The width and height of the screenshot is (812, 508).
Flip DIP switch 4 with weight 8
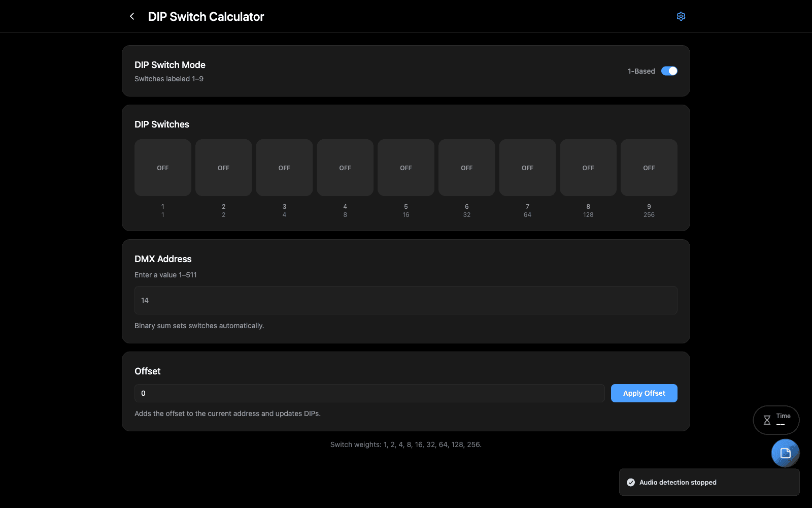pyautogui.click(x=345, y=168)
